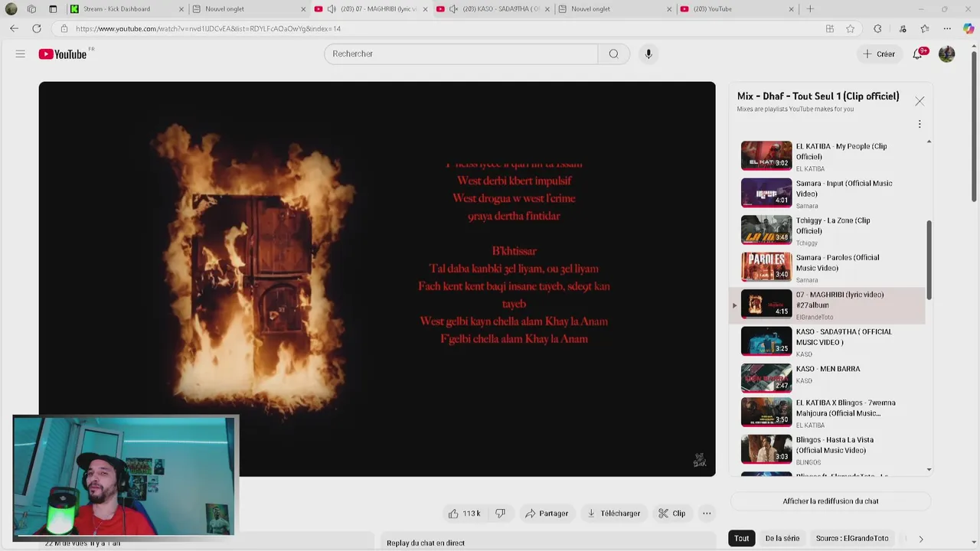Close the Mix playlist panel
Screen dimensions: 980x551
coord(920,101)
